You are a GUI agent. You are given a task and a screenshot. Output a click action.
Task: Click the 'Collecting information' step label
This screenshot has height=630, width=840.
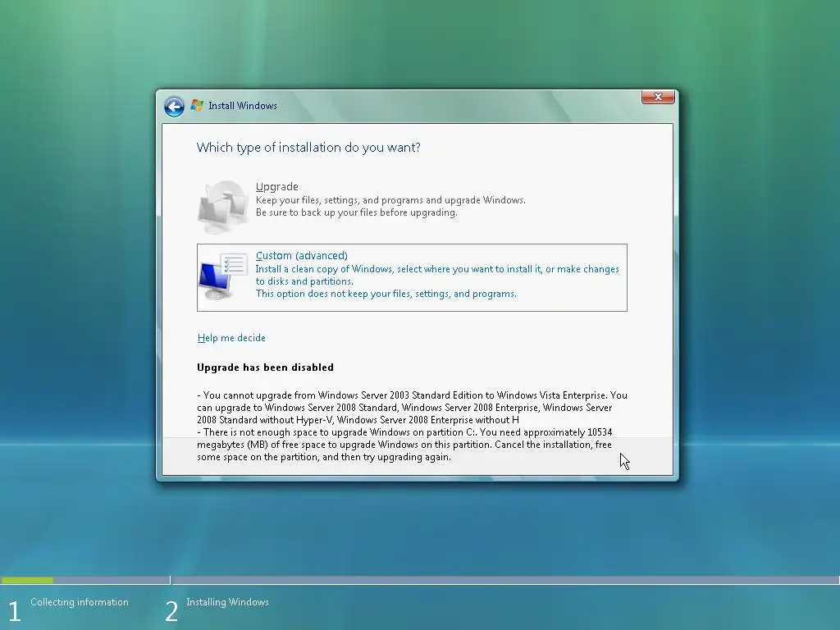tap(80, 602)
